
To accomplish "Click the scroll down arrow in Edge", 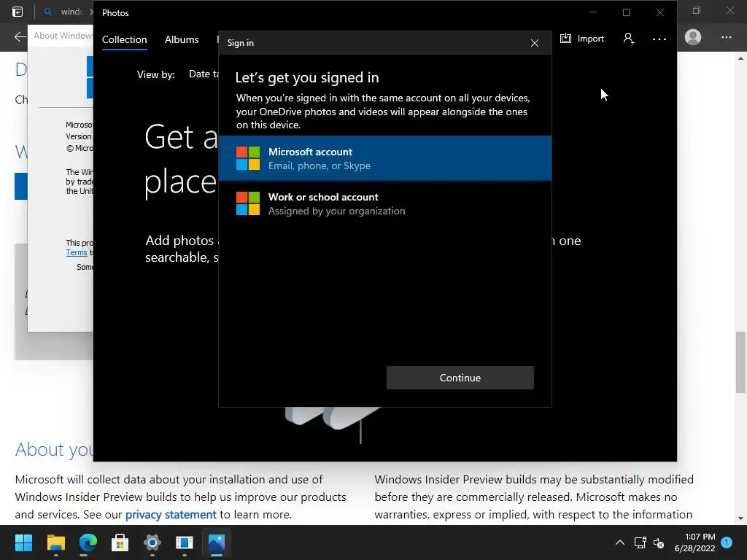I will click(x=740, y=518).
